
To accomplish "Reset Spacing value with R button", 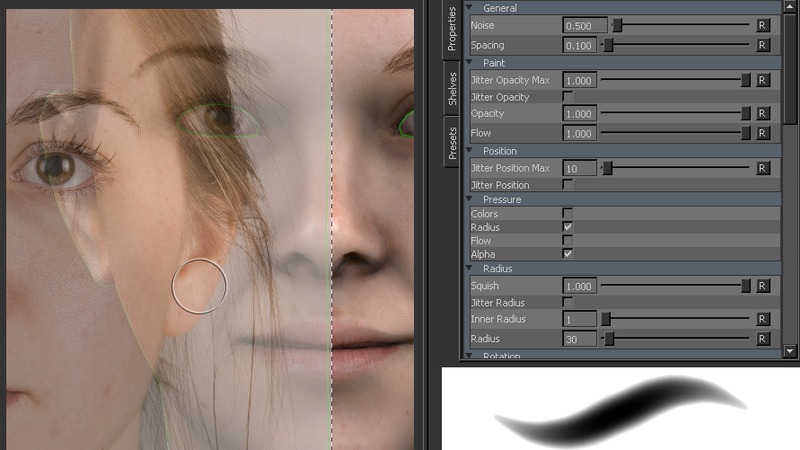I will tap(763, 45).
